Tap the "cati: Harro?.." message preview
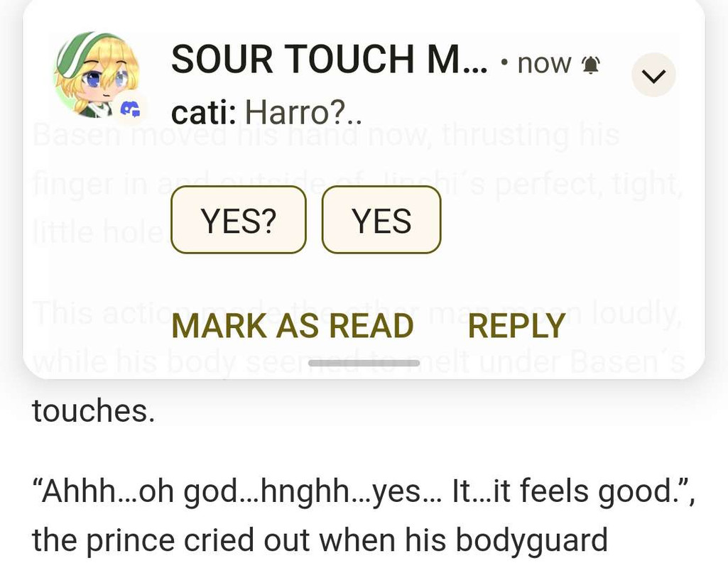This screenshot has width=728, height=568. 266,113
